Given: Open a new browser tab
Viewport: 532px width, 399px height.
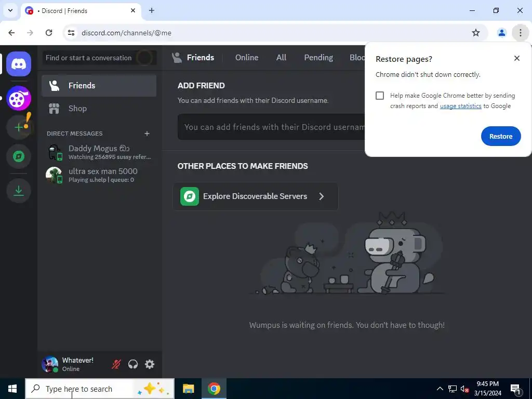Looking at the screenshot, I should (x=152, y=10).
